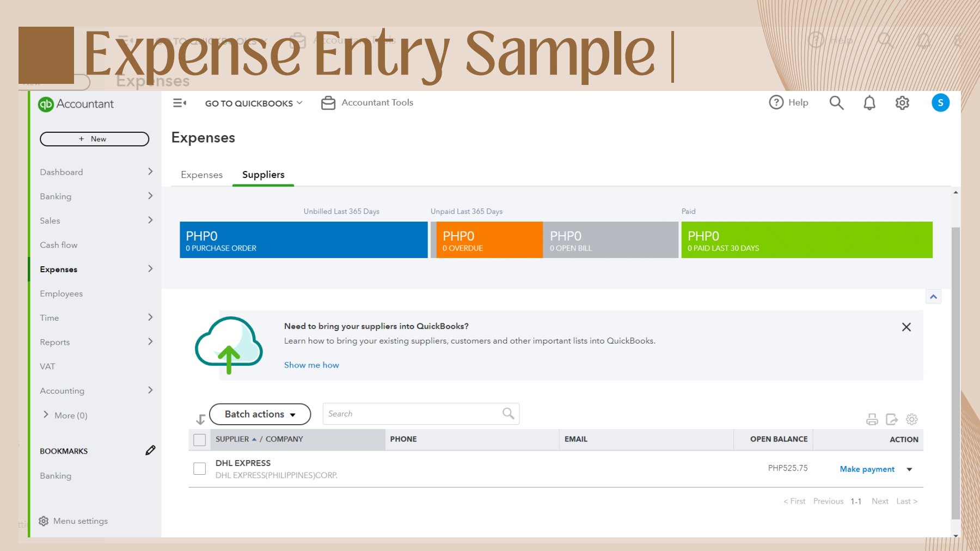Click the QuickBooks Accountant logo
Viewport: 980px width, 551px height.
[x=76, y=104]
